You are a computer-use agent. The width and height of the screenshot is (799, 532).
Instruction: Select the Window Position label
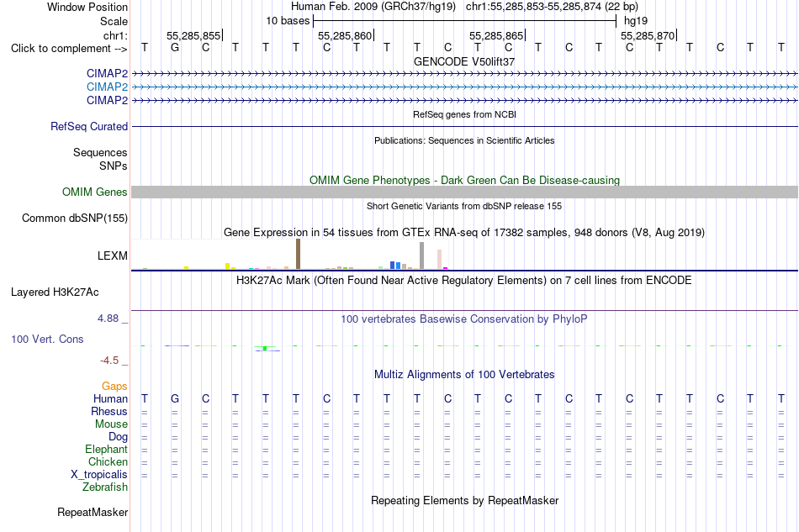tap(87, 7)
